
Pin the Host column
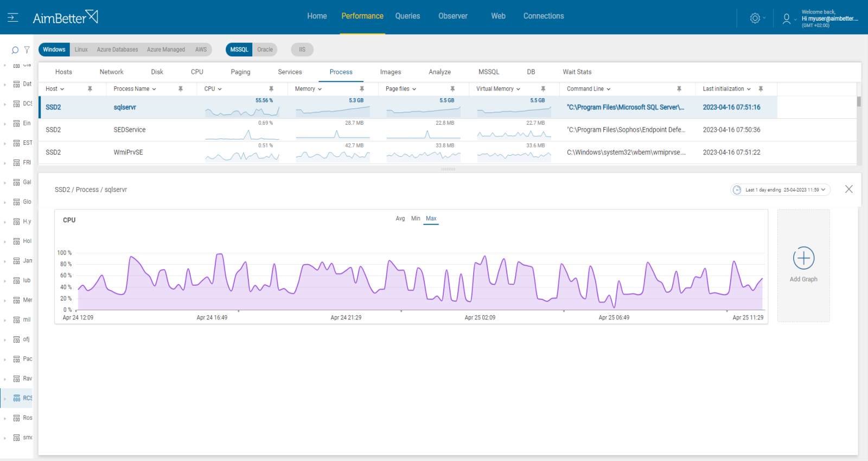click(x=90, y=89)
